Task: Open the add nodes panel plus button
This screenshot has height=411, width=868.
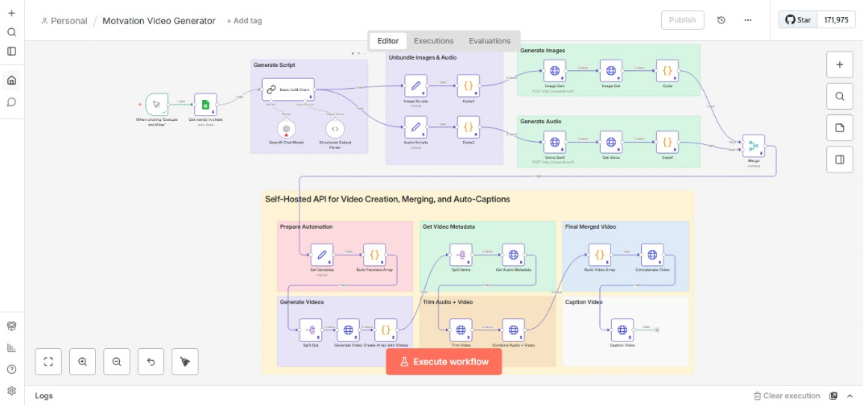Action: [839, 64]
